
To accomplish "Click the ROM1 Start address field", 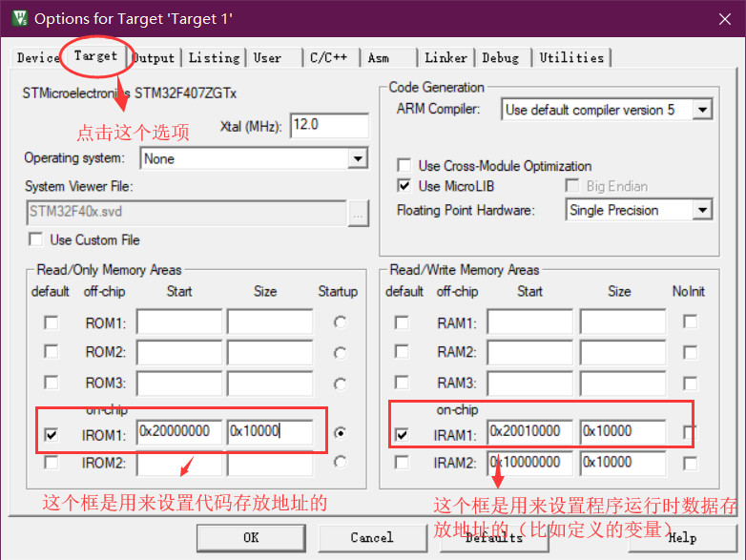I will point(179,321).
